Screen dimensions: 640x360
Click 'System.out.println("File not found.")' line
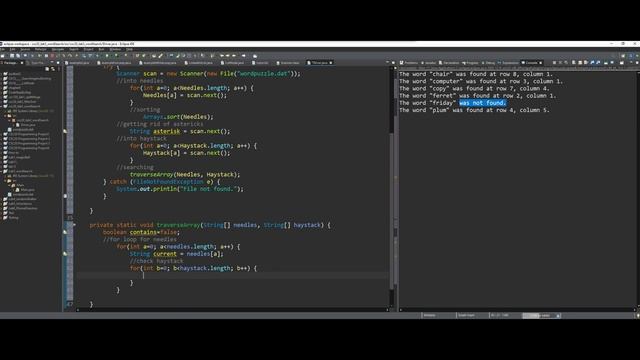(x=180, y=189)
